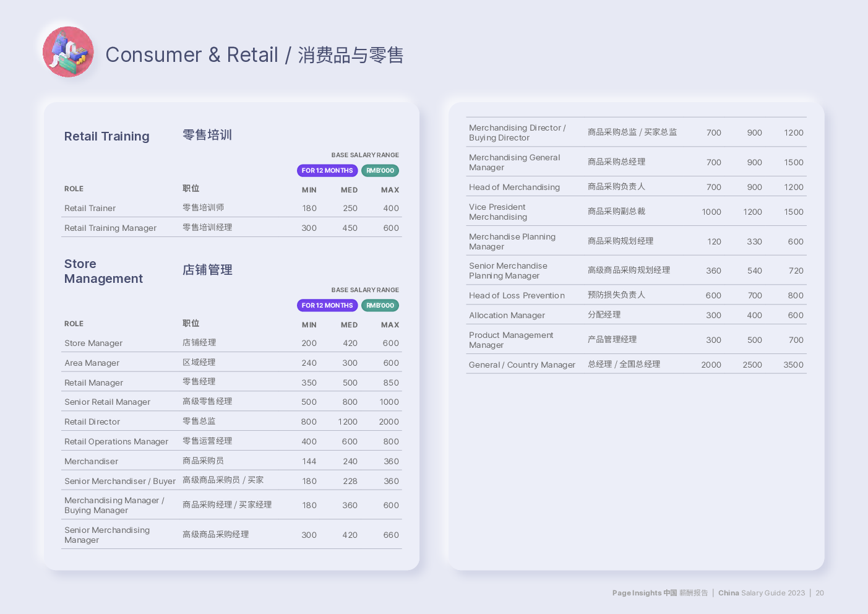Select 'Merchandising General Manager' role
This screenshot has height=614, width=868.
click(x=515, y=162)
